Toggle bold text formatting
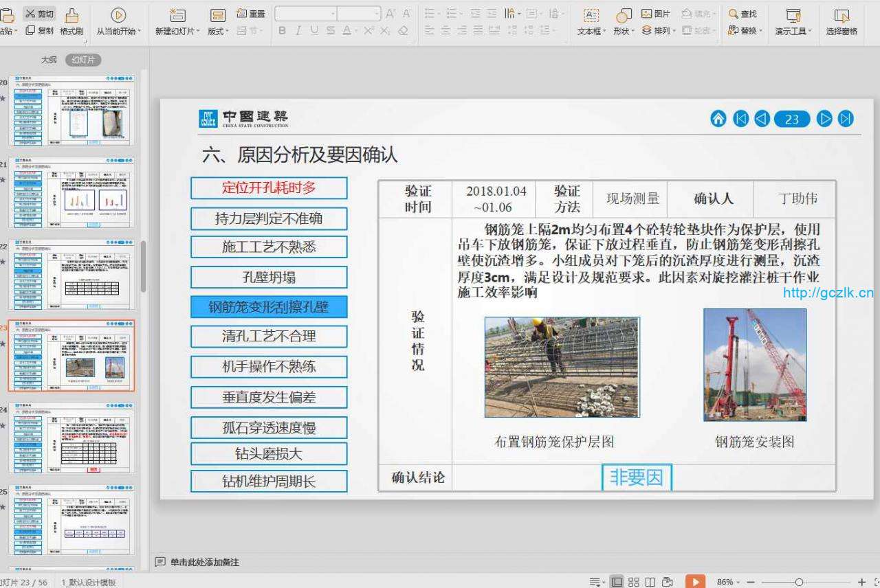 click(282, 31)
